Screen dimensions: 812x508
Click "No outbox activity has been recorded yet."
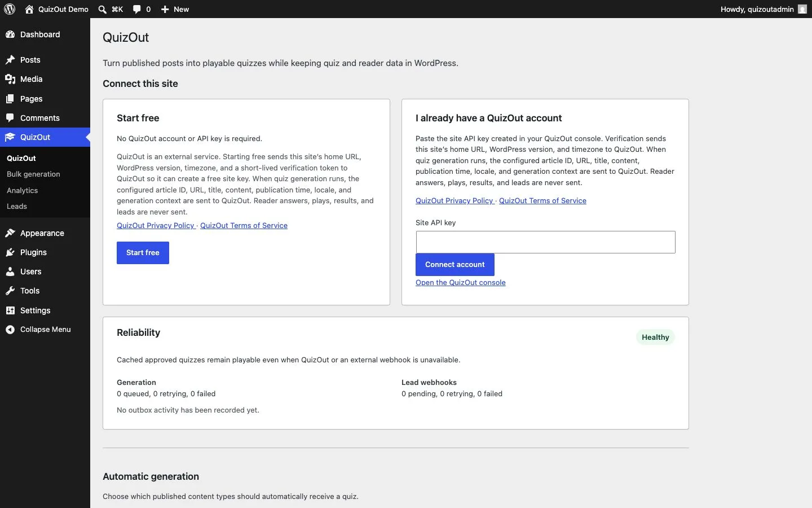tap(188, 410)
